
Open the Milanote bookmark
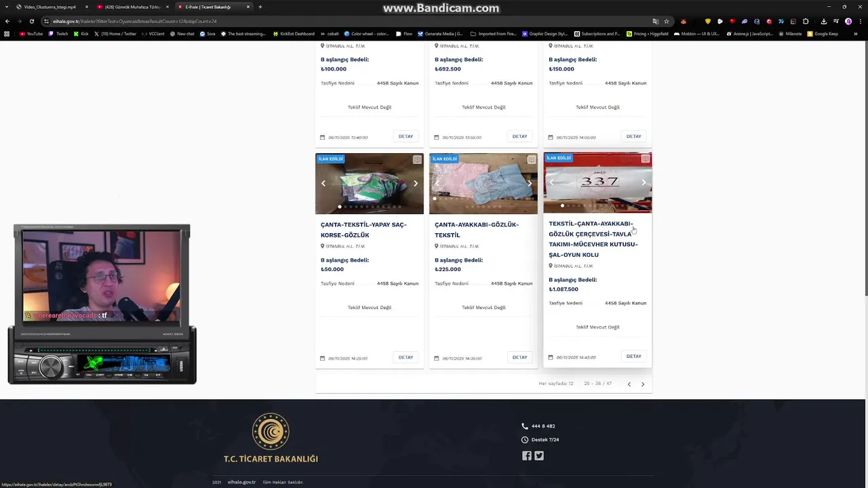[x=790, y=34]
